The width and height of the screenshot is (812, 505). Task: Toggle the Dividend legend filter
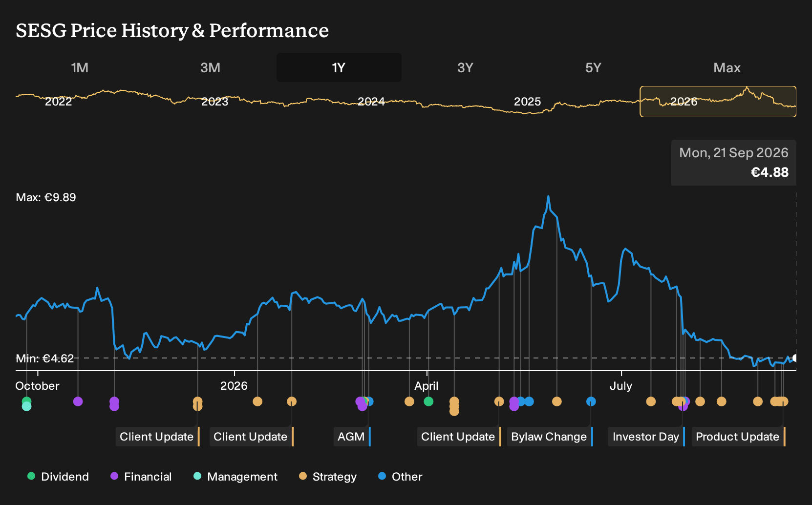[58, 477]
